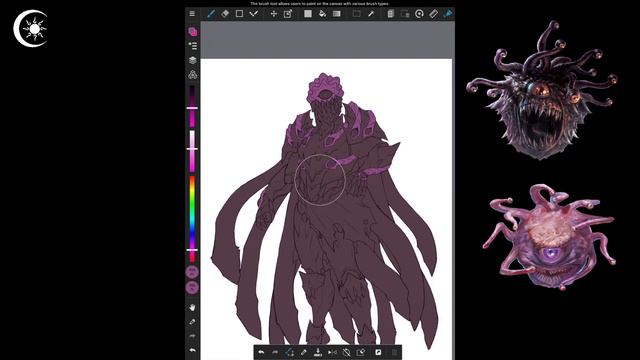The width and height of the screenshot is (640, 360).
Task: Click the sun-moon logo
Action: (31, 29)
